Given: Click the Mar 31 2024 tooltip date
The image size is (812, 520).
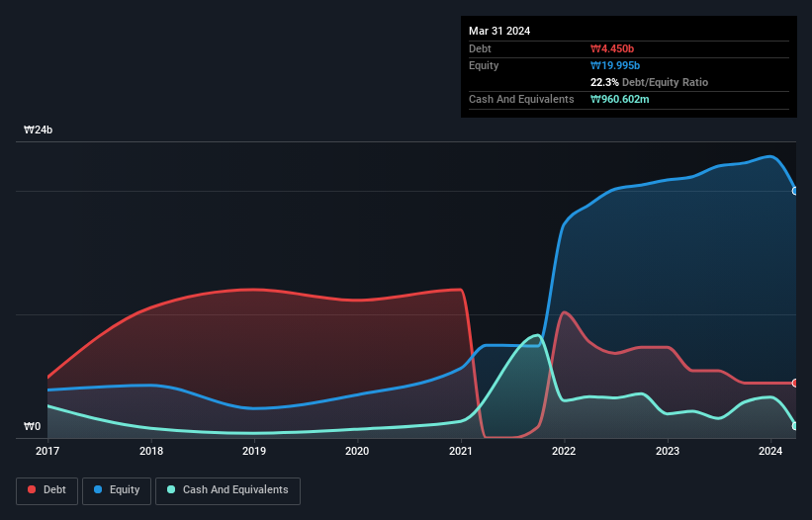Looking at the screenshot, I should [499, 31].
